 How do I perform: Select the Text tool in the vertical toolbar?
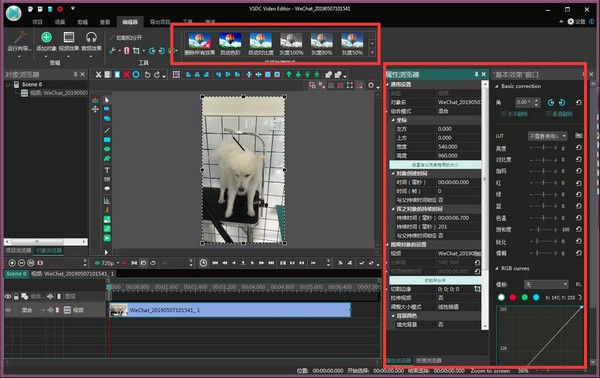pyautogui.click(x=107, y=170)
